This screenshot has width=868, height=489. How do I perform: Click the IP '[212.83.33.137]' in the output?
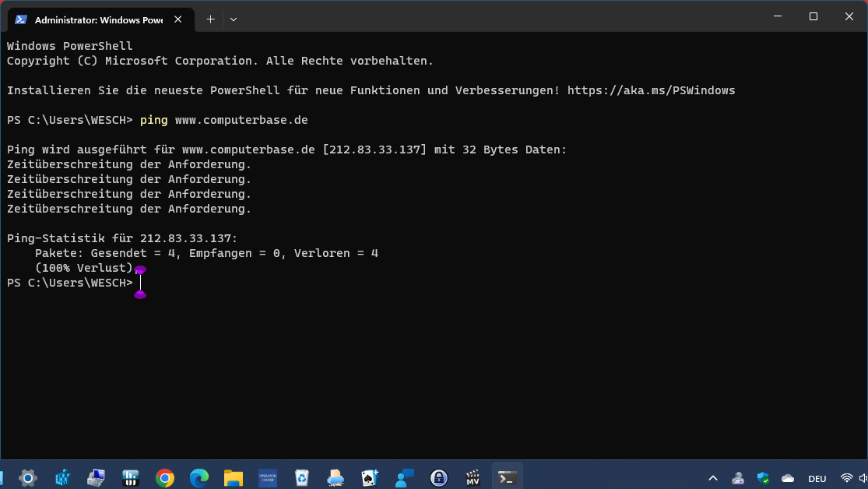(x=374, y=150)
